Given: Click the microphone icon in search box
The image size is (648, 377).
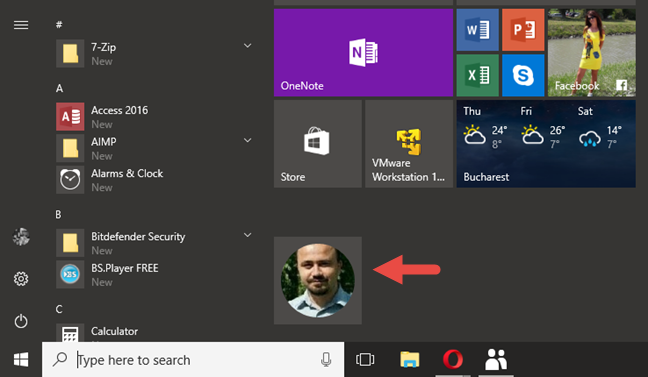Looking at the screenshot, I should coord(326,360).
